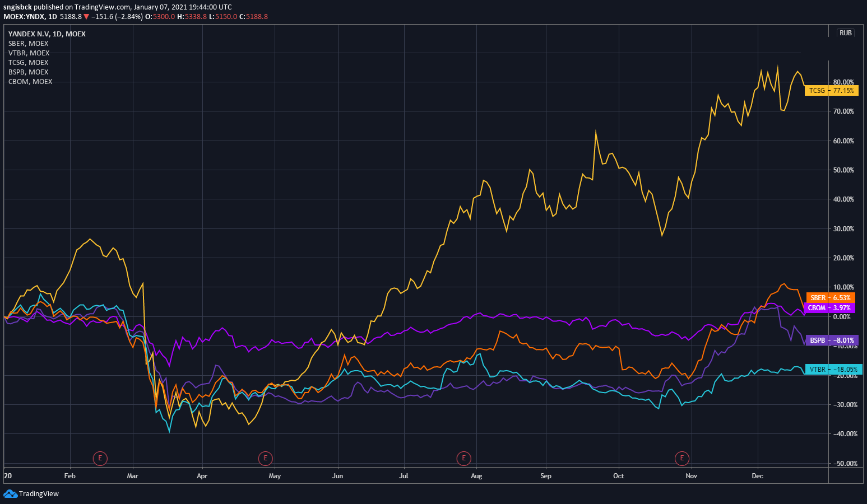Click the YANDEX N.V, 1D, MOEX legend
This screenshot has height=504, width=867.
[47, 34]
